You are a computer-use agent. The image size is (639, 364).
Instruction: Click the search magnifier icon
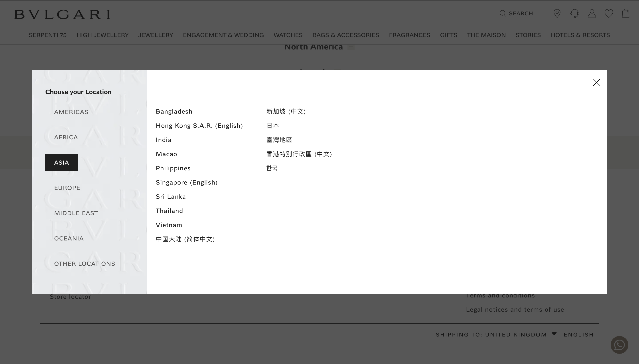pyautogui.click(x=503, y=14)
